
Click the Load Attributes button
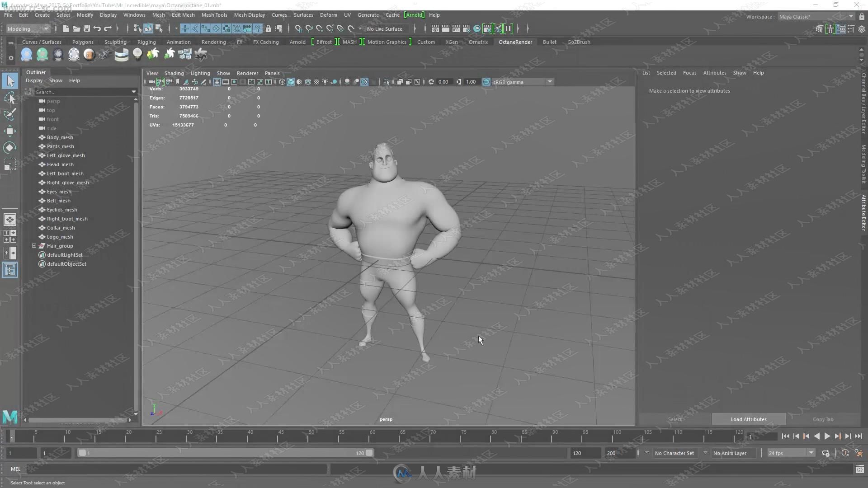749,419
